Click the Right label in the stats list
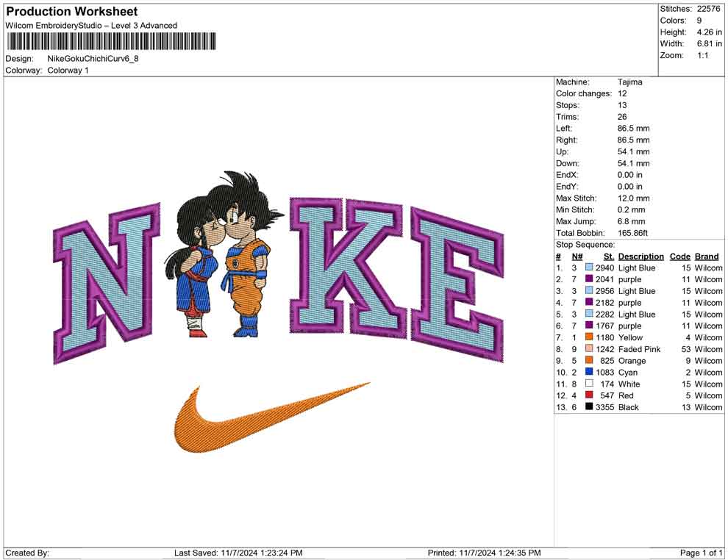The height and width of the screenshot is (560, 728). 567,140
